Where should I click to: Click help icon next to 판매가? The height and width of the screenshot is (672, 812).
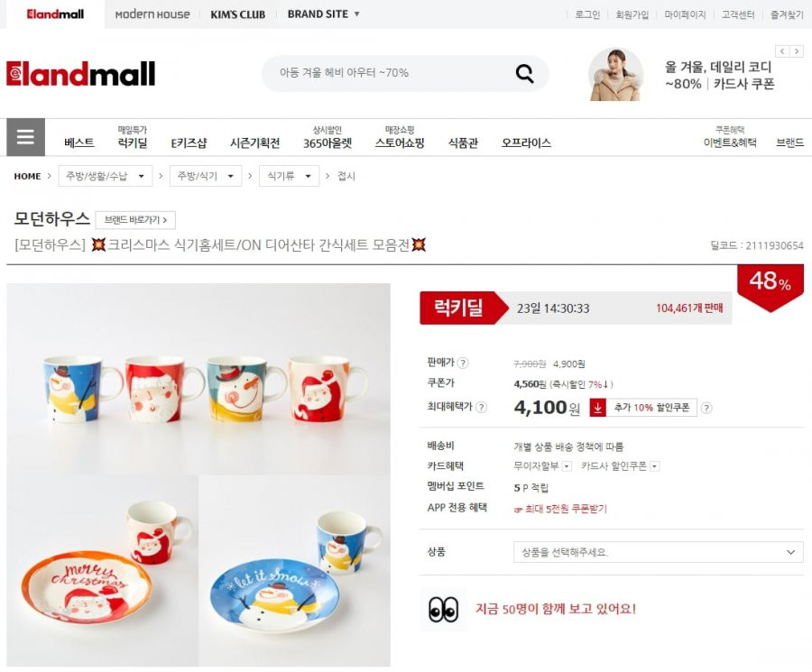[x=463, y=363]
